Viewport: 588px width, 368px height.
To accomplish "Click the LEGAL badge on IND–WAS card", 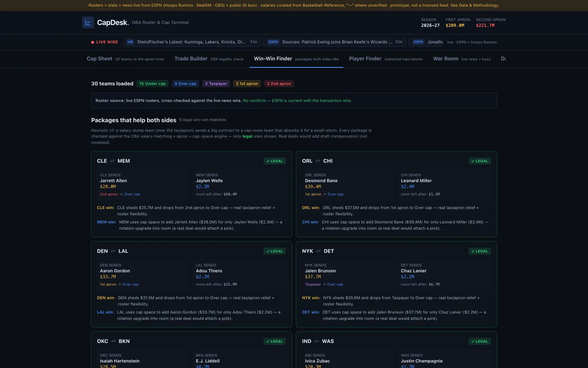I will pyautogui.click(x=480, y=341).
